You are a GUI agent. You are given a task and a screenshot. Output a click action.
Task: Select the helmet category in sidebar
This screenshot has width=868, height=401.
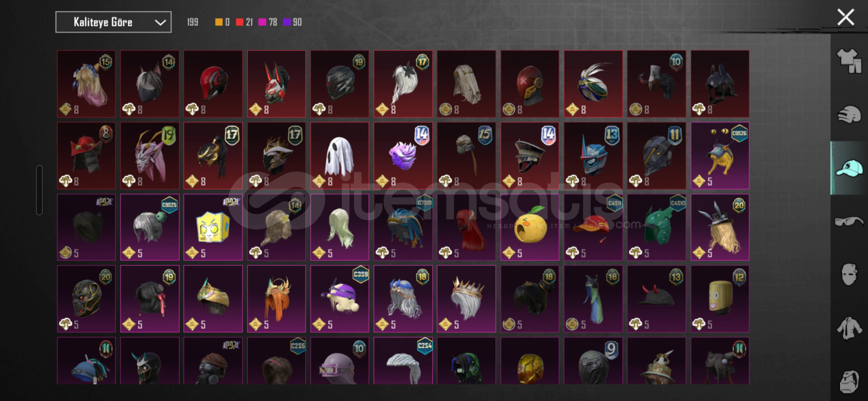849,114
